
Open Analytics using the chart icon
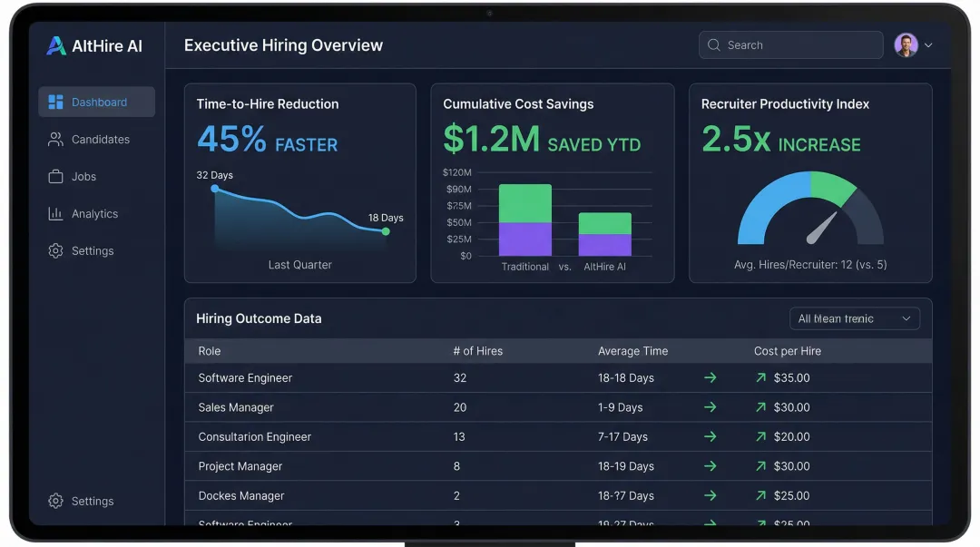point(54,213)
